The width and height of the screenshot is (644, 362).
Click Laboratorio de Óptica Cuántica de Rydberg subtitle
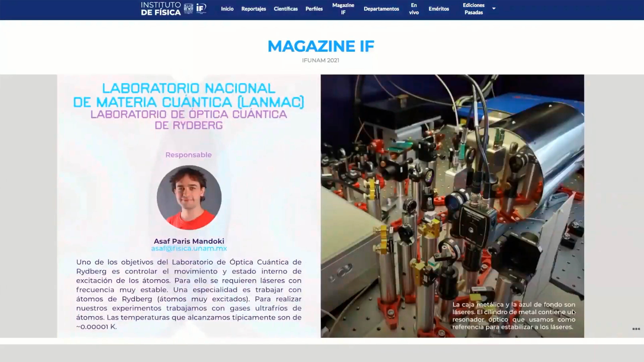pos(189,120)
